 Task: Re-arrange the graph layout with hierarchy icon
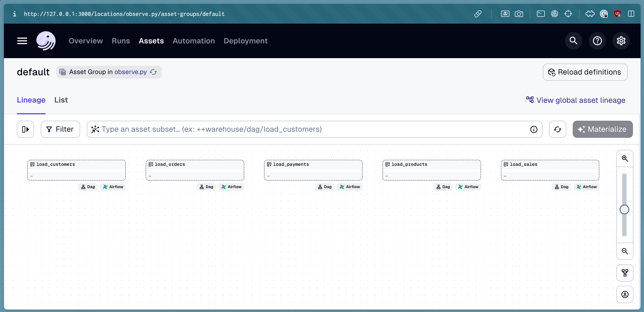[625, 273]
